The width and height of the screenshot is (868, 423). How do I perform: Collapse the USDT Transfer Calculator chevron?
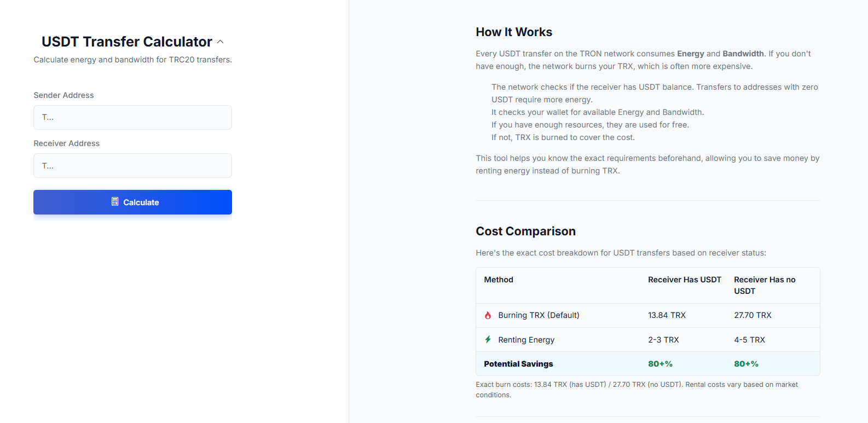[220, 42]
